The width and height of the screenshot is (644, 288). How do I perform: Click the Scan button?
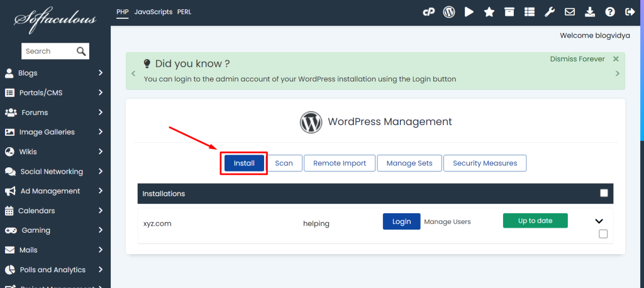[284, 163]
